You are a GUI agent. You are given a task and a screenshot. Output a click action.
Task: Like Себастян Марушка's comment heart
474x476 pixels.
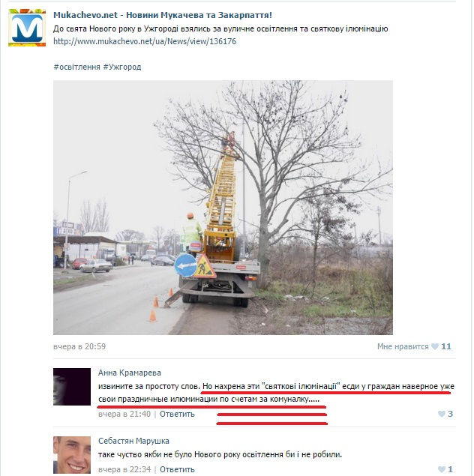(x=442, y=469)
